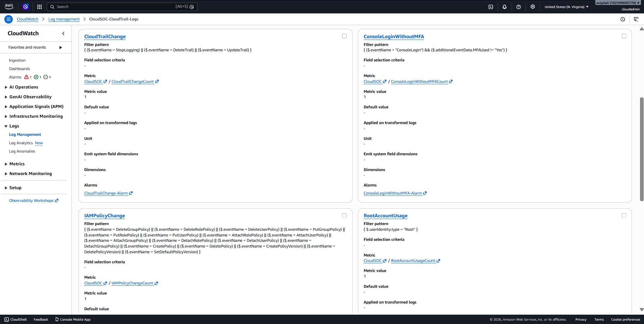Open Alarms in the sidebar
This screenshot has height=324, width=644.
(x=15, y=77)
